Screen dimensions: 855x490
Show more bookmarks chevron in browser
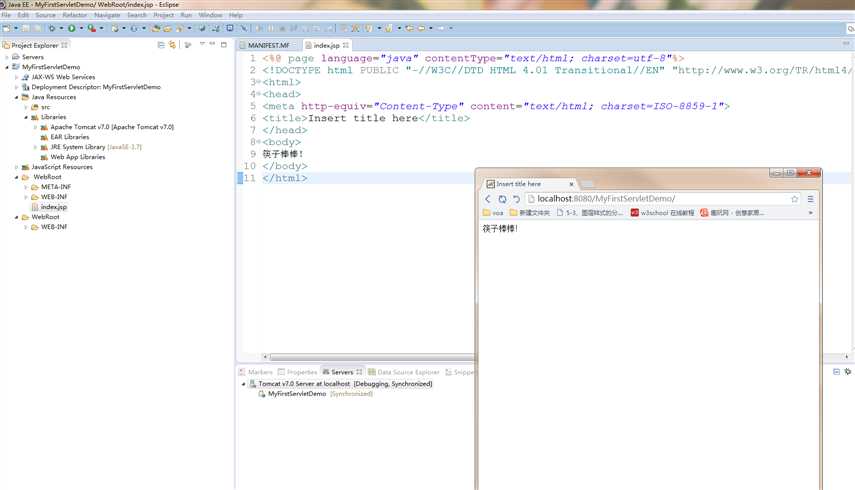(811, 213)
